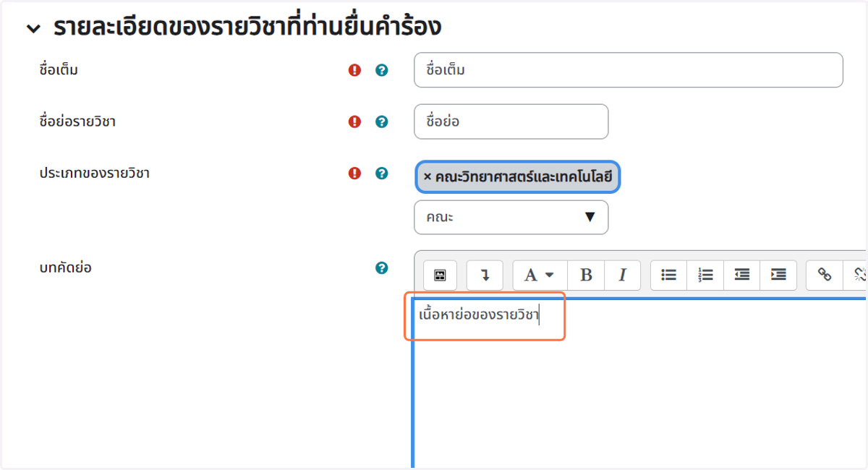Click the ชื่อย่อ input field
This screenshot has width=868, height=470.
pyautogui.click(x=511, y=121)
